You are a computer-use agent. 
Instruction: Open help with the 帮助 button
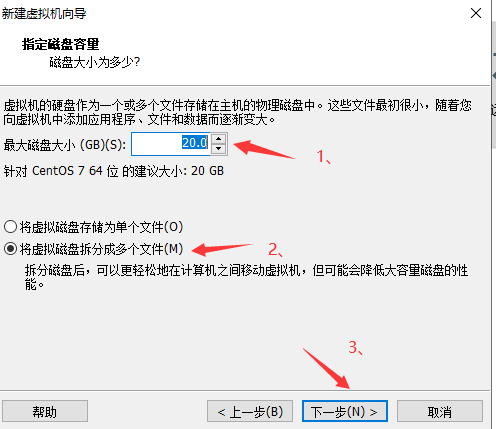[45, 411]
